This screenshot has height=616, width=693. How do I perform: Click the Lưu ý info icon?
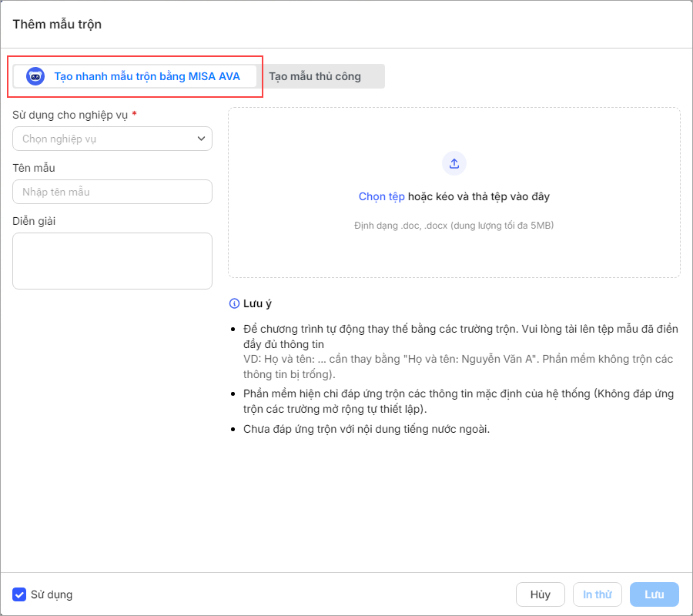tap(234, 303)
